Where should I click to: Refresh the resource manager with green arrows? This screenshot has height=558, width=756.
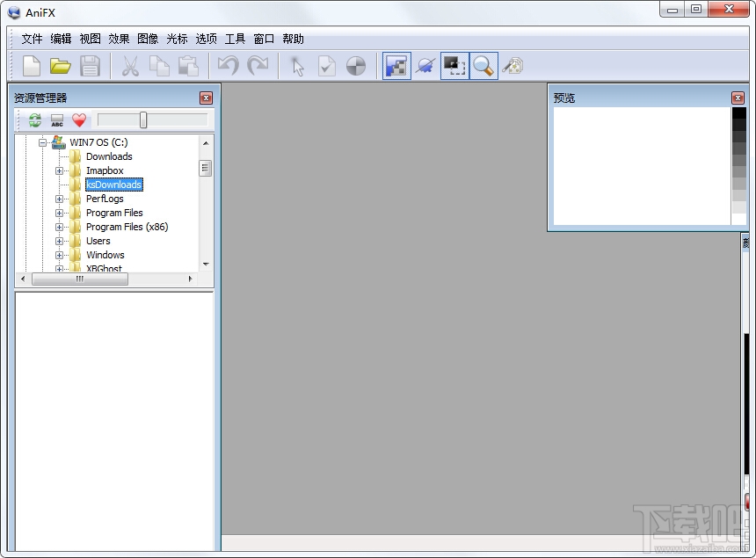[x=34, y=120]
